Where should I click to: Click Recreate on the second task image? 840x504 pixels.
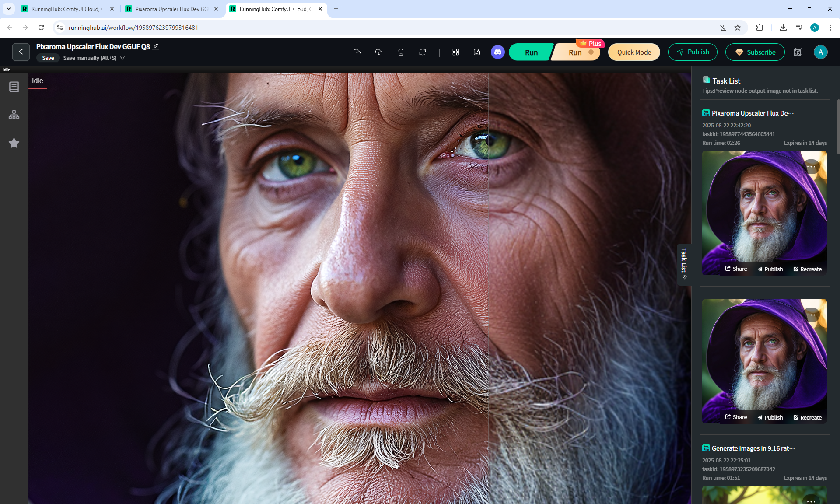tap(808, 417)
